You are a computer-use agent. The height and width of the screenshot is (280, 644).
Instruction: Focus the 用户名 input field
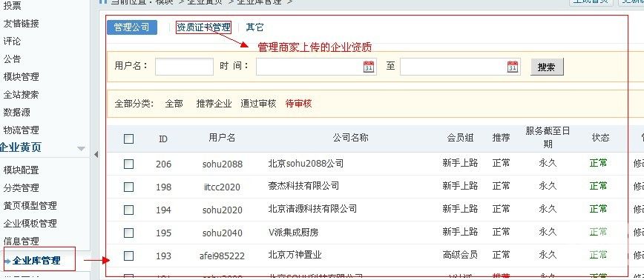pyautogui.click(x=185, y=67)
